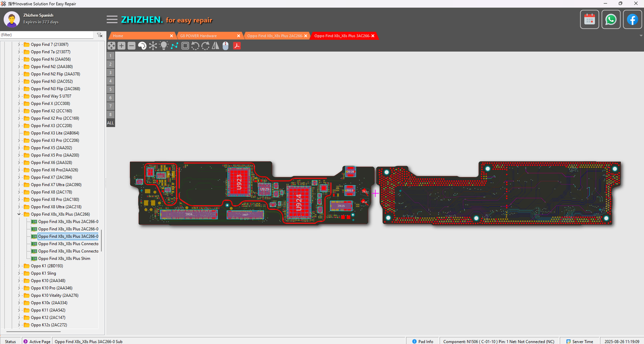The image size is (644, 344).
Task: Select chip U924 on the board
Action: pyautogui.click(x=298, y=202)
